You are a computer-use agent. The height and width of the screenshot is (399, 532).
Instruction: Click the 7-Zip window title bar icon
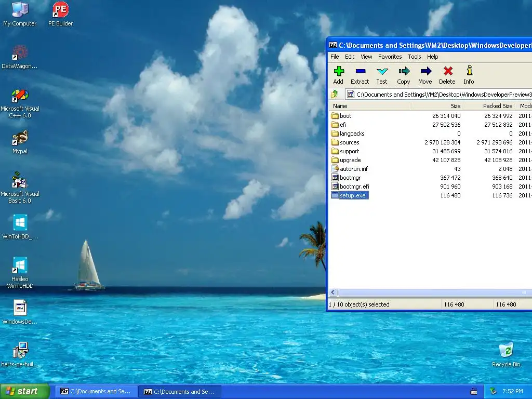tap(333, 45)
